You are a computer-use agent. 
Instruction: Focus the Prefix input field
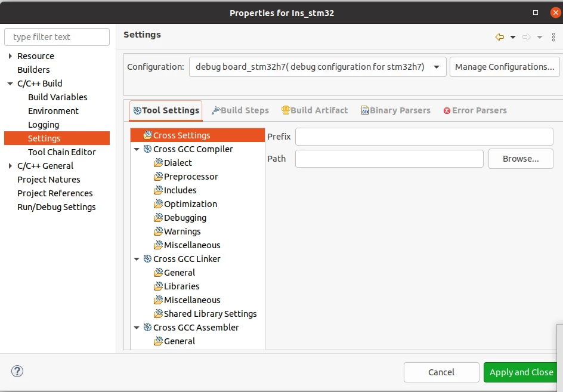424,137
